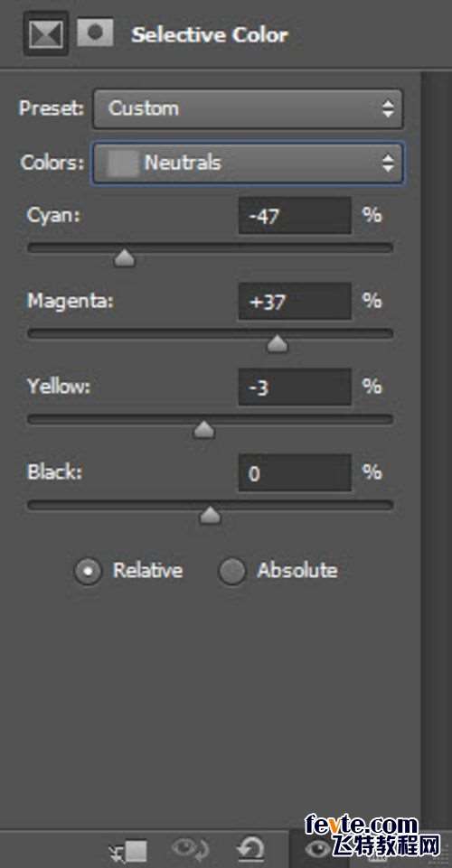This screenshot has width=452, height=868.
Task: Click the Magenta value field showing +37
Action: [295, 302]
